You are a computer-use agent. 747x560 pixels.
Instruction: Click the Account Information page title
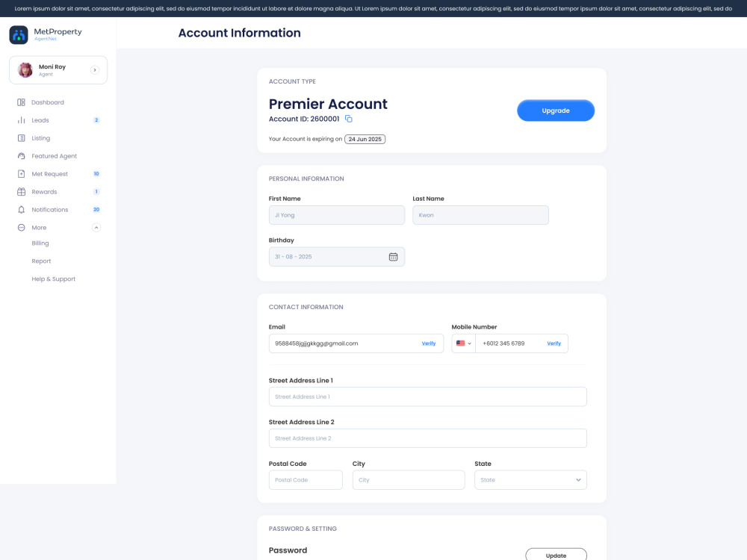(x=239, y=33)
